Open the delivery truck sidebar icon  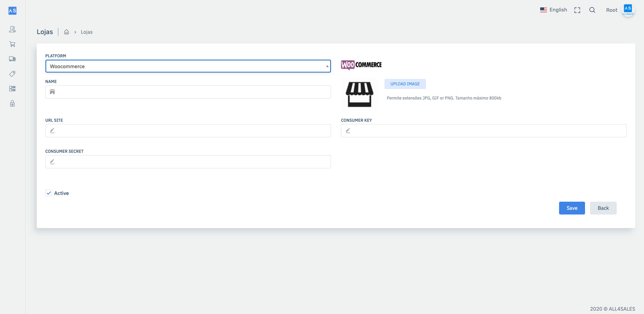12,59
